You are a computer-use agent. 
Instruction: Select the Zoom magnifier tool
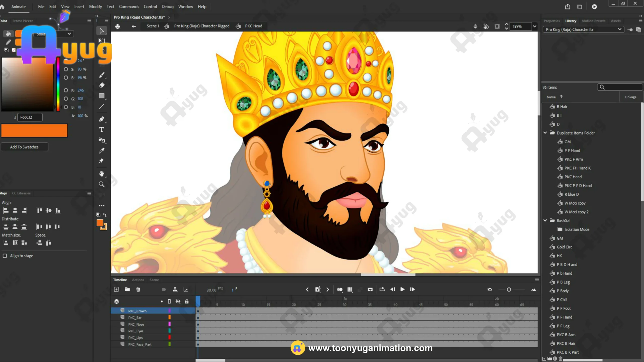(102, 184)
